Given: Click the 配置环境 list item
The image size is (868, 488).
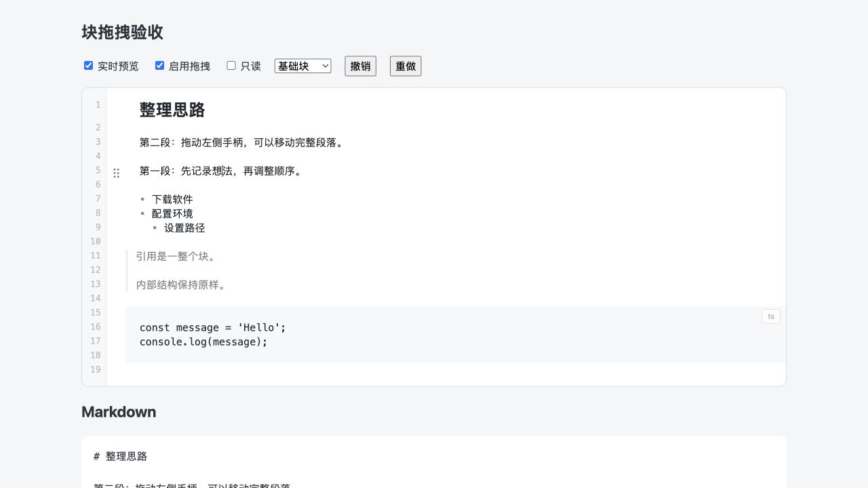Looking at the screenshot, I should pyautogui.click(x=172, y=213).
